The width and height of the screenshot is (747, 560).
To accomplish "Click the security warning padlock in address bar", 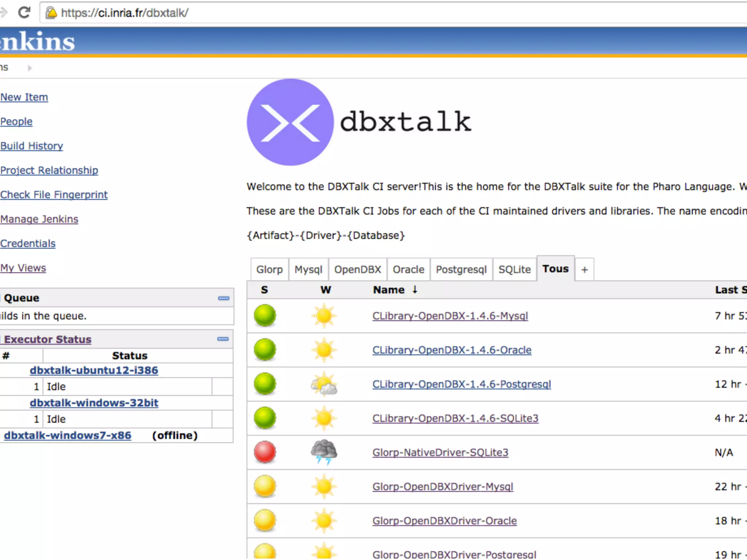I will [51, 13].
